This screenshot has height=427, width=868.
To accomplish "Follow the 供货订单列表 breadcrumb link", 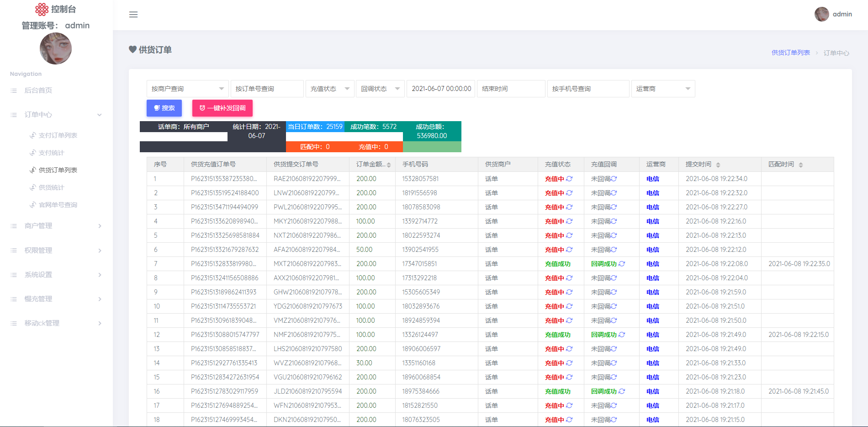I will 791,53.
